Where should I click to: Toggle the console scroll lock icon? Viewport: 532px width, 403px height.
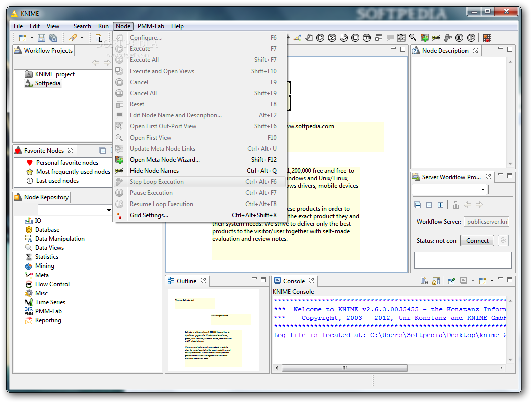tap(436, 281)
